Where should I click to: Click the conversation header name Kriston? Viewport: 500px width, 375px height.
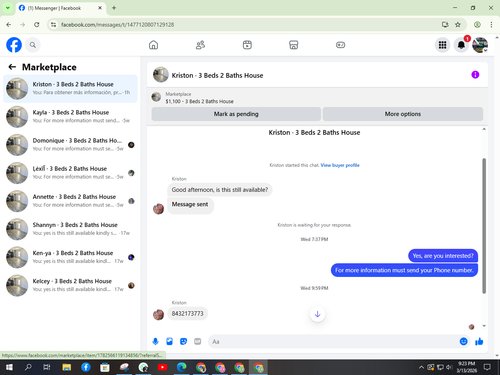(x=217, y=75)
